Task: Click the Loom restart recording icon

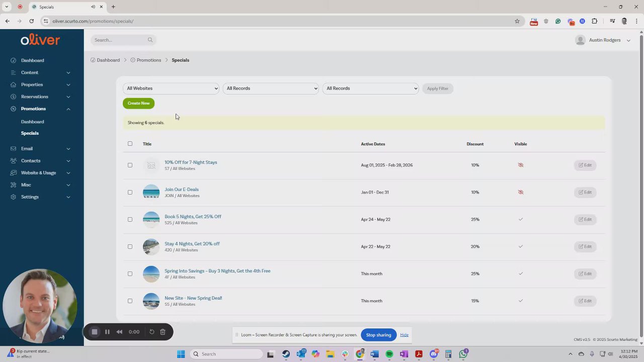Action: pyautogui.click(x=152, y=332)
